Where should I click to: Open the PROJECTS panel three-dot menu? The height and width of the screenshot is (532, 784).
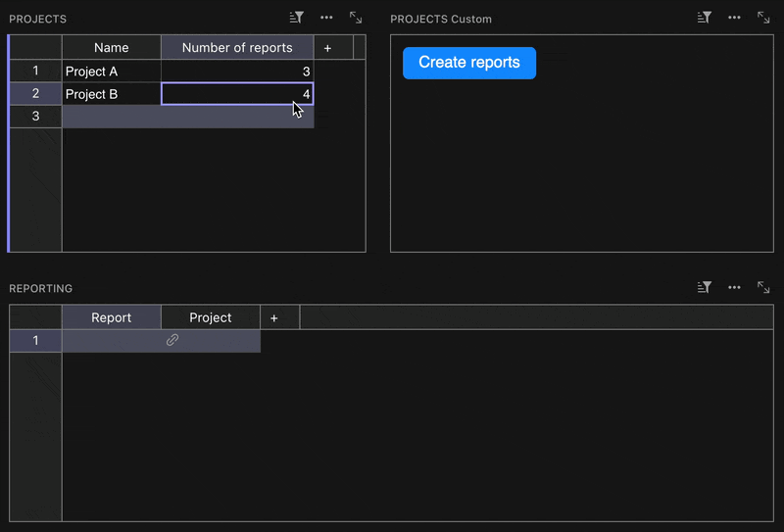tap(326, 18)
